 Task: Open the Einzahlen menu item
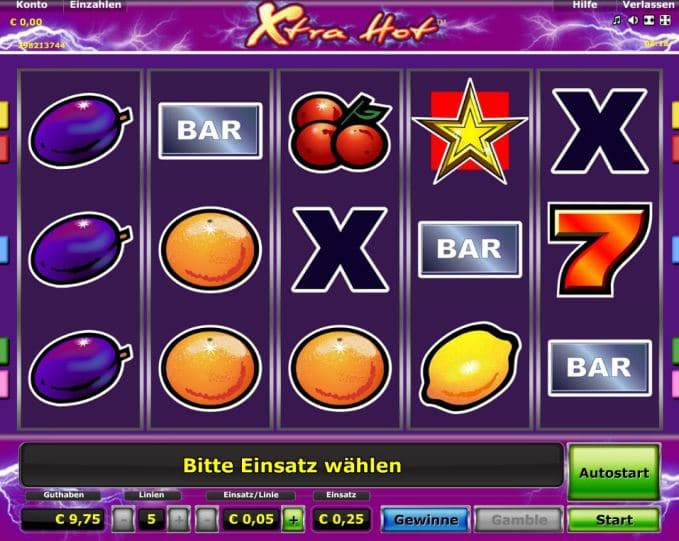pyautogui.click(x=95, y=5)
